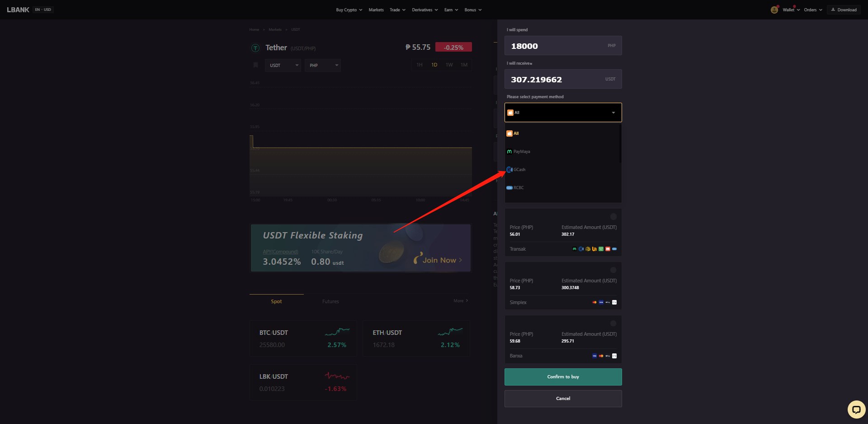The image size is (868, 424).
Task: Click the RCBC logo icon in list
Action: (x=509, y=188)
